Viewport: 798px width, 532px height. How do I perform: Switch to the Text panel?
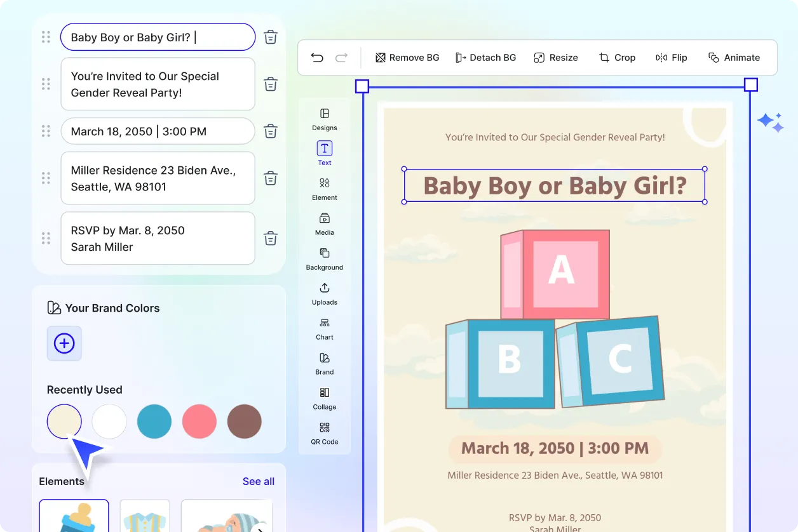(x=324, y=152)
